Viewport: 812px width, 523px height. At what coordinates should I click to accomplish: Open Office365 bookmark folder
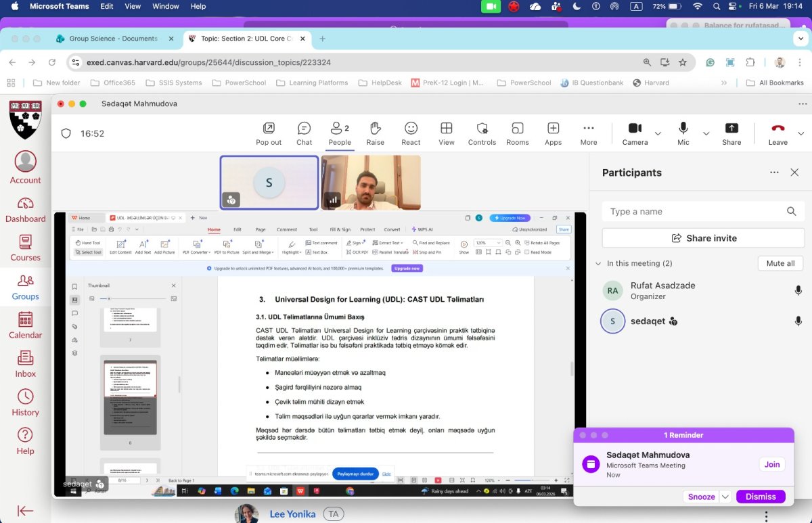coord(112,83)
